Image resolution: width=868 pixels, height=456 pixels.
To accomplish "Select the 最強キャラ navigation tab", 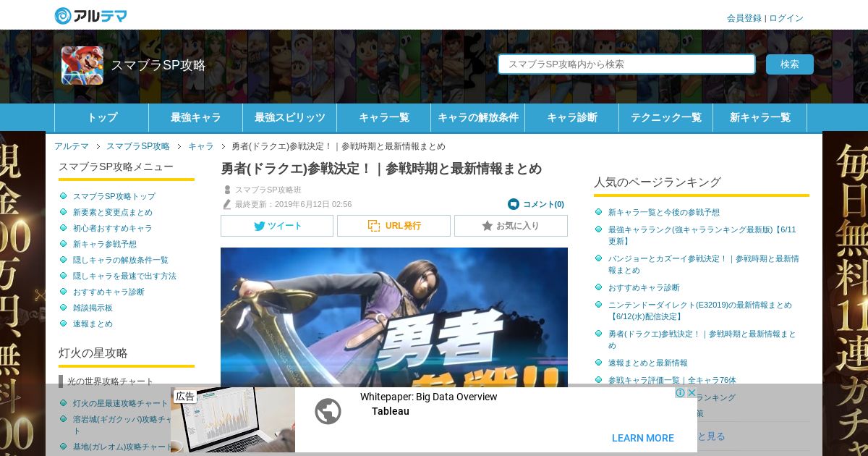I will tap(196, 117).
